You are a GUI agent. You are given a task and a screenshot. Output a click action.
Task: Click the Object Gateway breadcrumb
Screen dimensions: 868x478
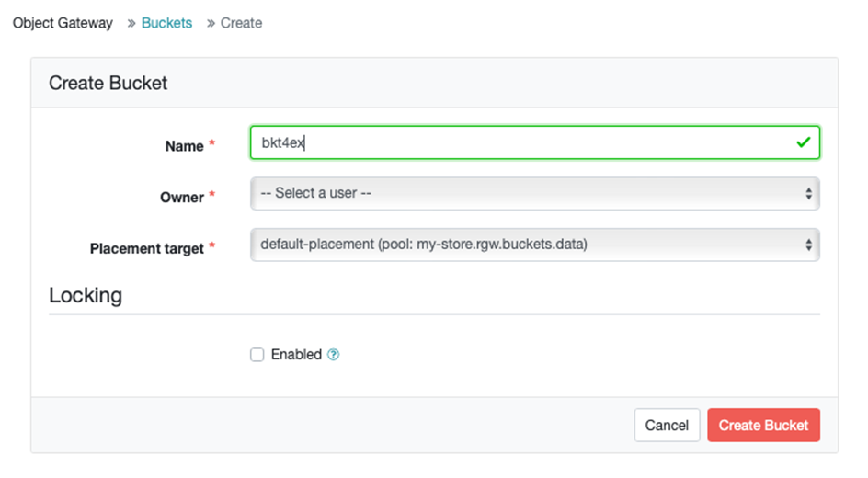click(63, 23)
